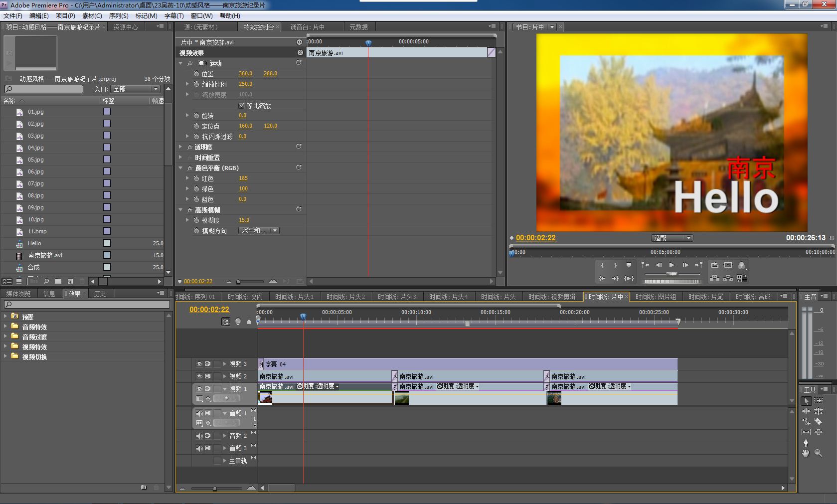Click the Loop button in program monitor
Screen dimensions: 837x504
(714, 265)
